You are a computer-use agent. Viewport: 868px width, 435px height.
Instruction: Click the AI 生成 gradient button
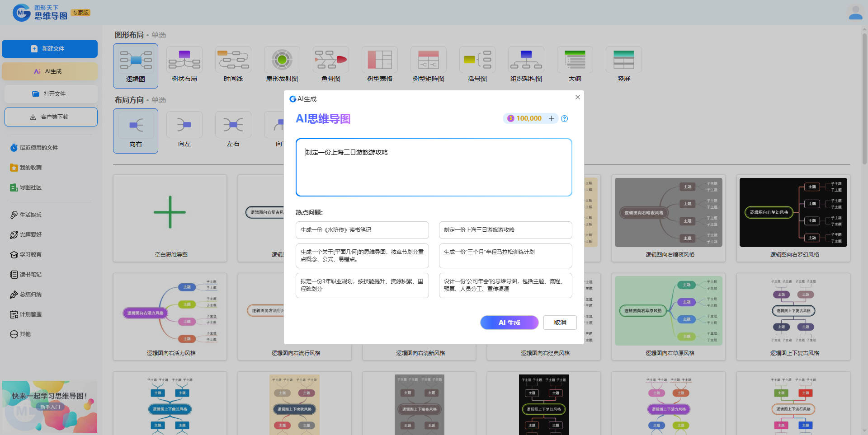pyautogui.click(x=509, y=323)
